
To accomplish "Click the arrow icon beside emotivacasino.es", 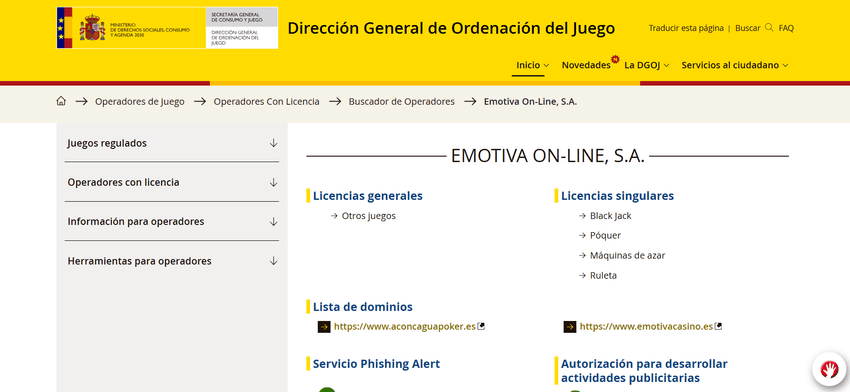I will (570, 327).
